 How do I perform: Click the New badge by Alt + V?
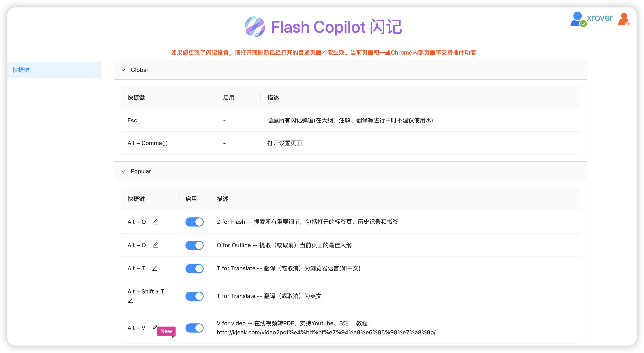coord(166,331)
